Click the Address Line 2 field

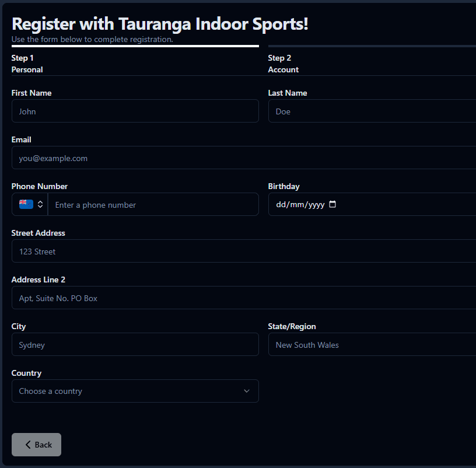[x=244, y=298]
